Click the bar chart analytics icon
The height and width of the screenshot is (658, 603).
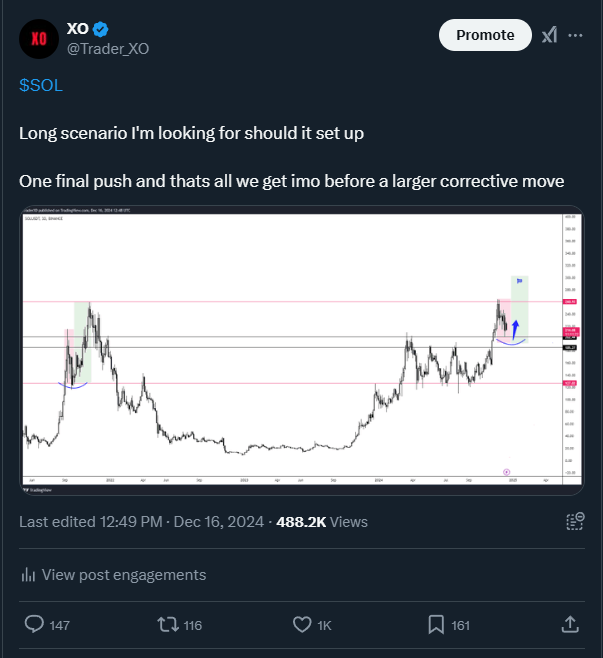[28, 574]
